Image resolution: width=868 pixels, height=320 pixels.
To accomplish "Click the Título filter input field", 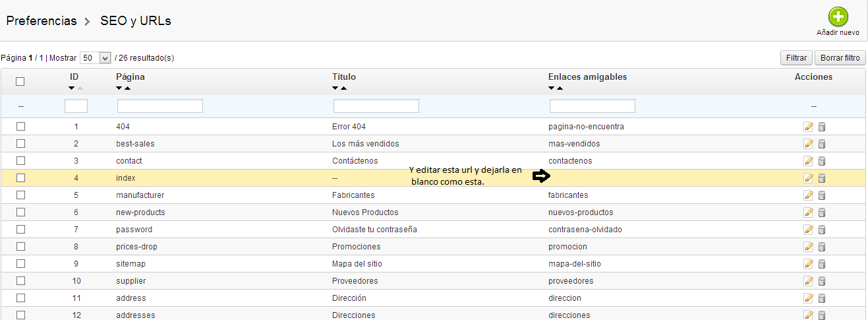I will point(376,106).
